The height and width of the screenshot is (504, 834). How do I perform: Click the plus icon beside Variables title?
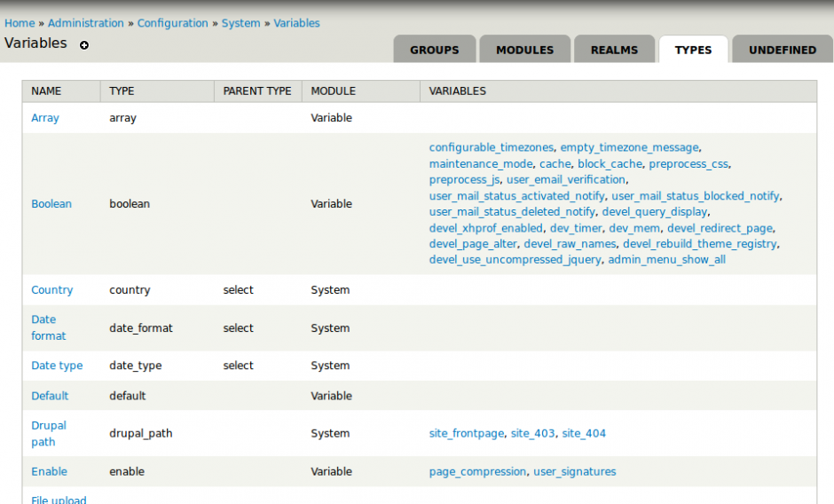pyautogui.click(x=84, y=45)
